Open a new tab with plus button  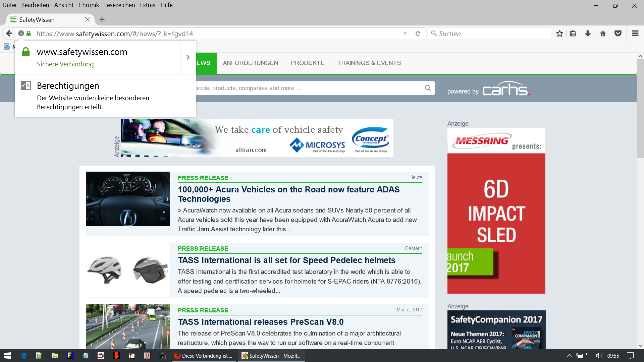[102, 19]
